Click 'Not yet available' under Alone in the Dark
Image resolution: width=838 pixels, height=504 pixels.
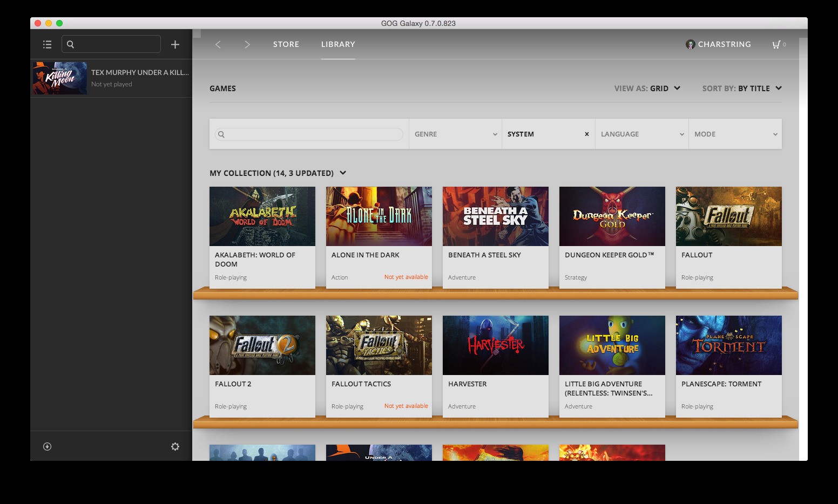point(406,277)
